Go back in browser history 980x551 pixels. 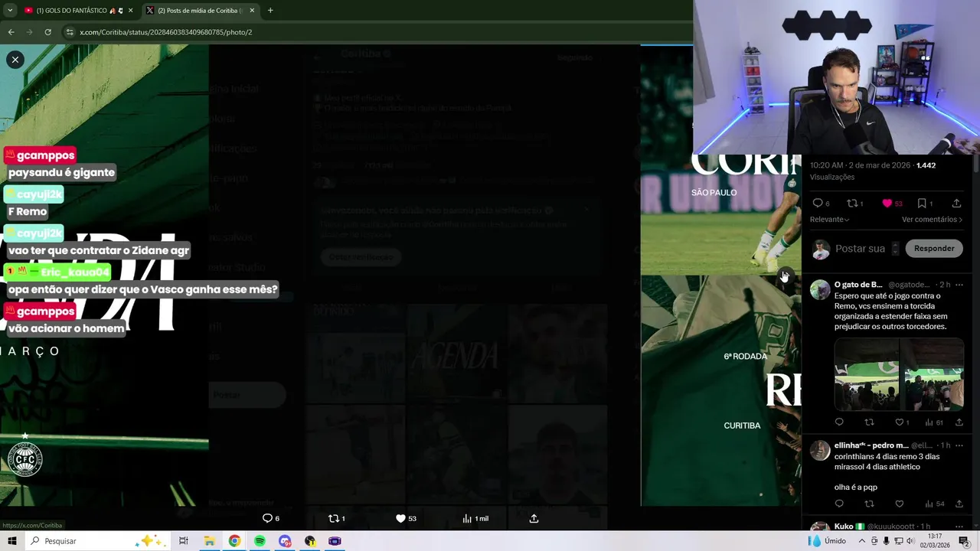11,32
